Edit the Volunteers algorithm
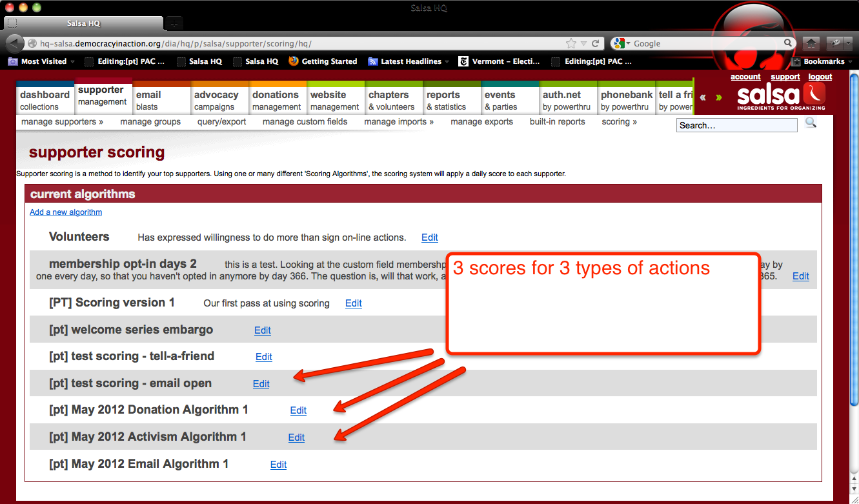 pyautogui.click(x=430, y=237)
